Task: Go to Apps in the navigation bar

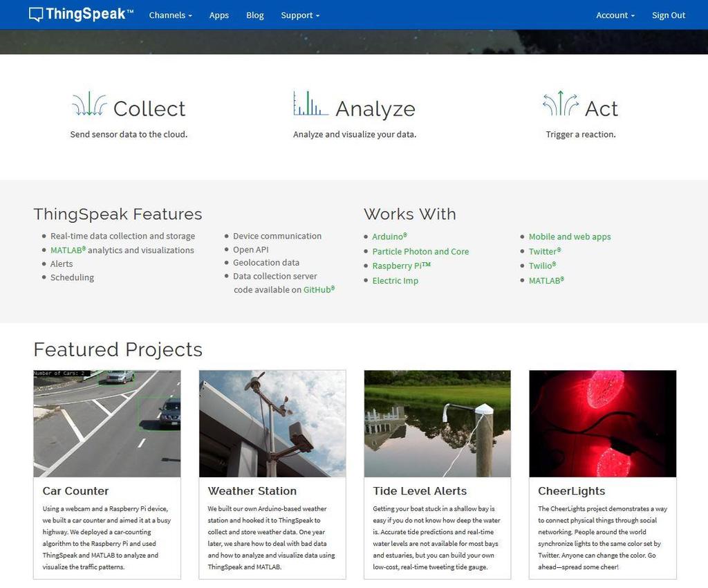Action: (x=219, y=15)
